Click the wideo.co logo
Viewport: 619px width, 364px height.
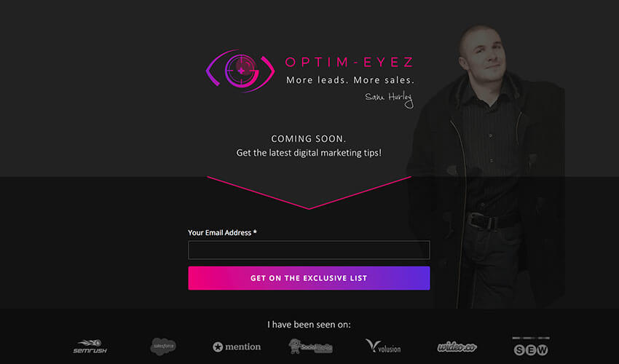click(x=457, y=347)
